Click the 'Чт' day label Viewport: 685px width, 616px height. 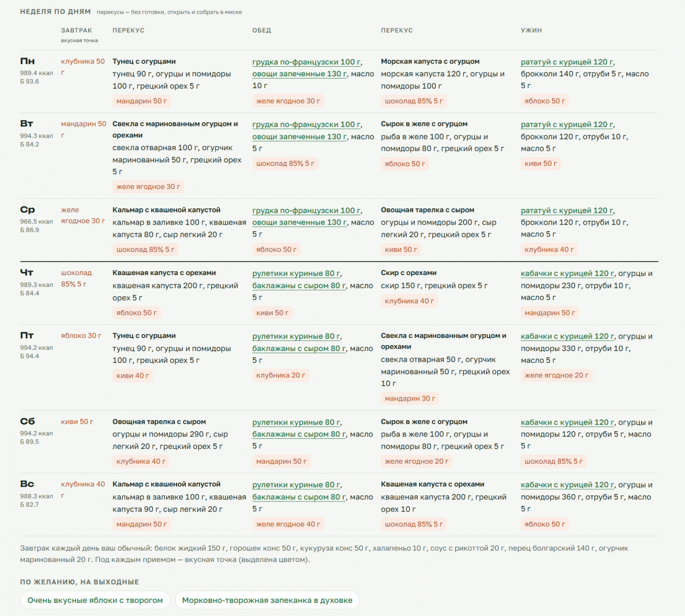tap(27, 273)
